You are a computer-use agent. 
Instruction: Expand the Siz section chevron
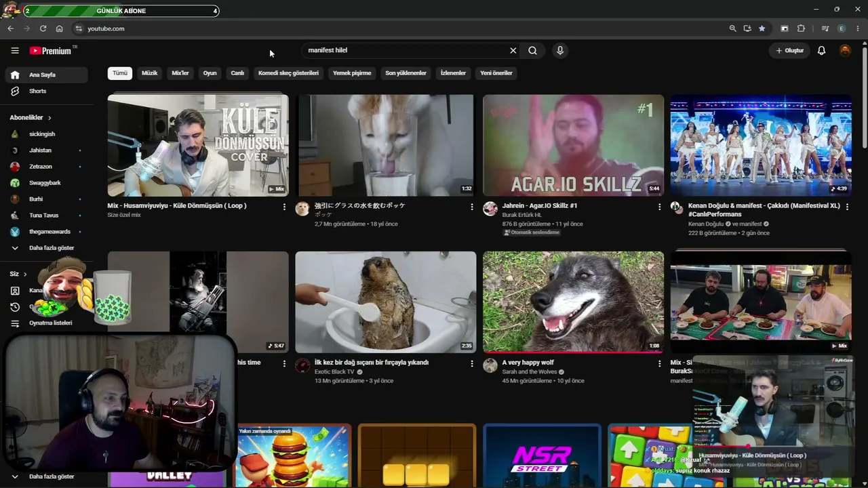(25, 274)
